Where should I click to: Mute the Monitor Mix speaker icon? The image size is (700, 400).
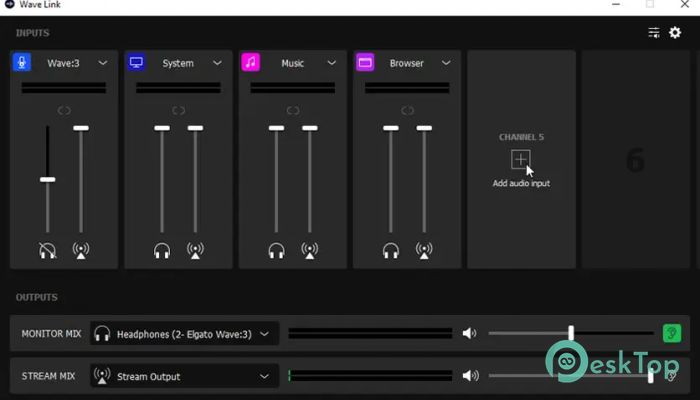coord(469,333)
